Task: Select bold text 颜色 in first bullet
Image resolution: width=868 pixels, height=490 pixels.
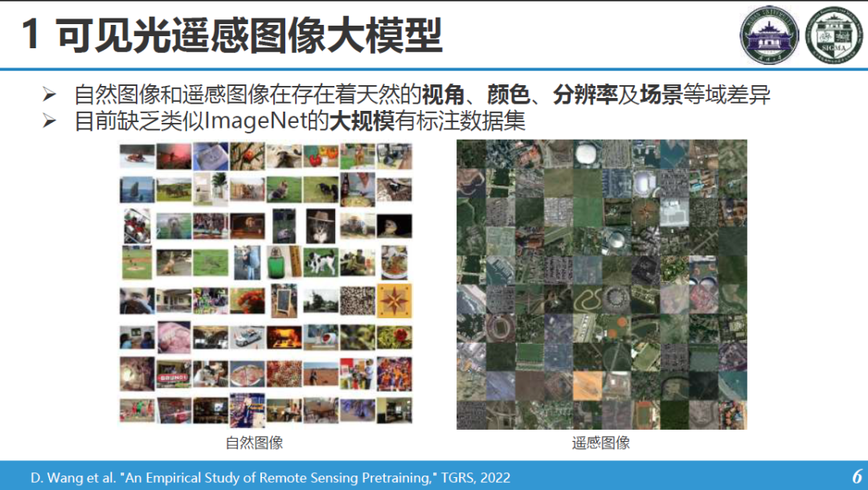Action: point(509,95)
